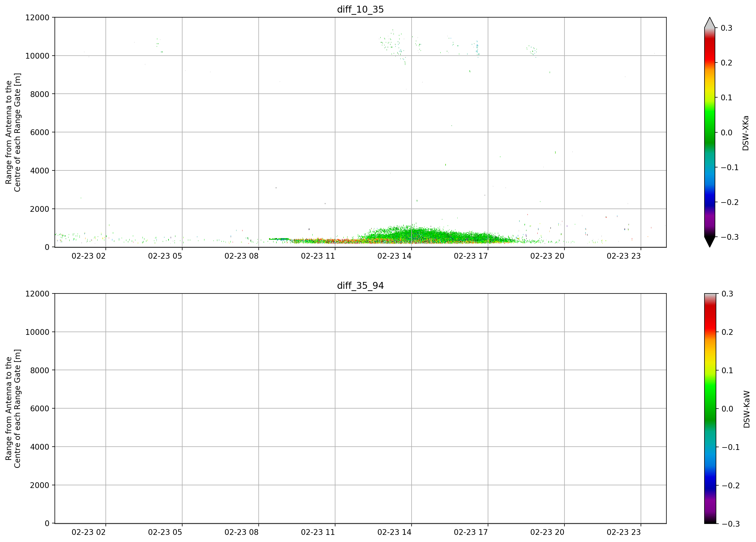
Task: Click the 12000 y-tick in diff_10_35 plot
Action: click(37, 17)
